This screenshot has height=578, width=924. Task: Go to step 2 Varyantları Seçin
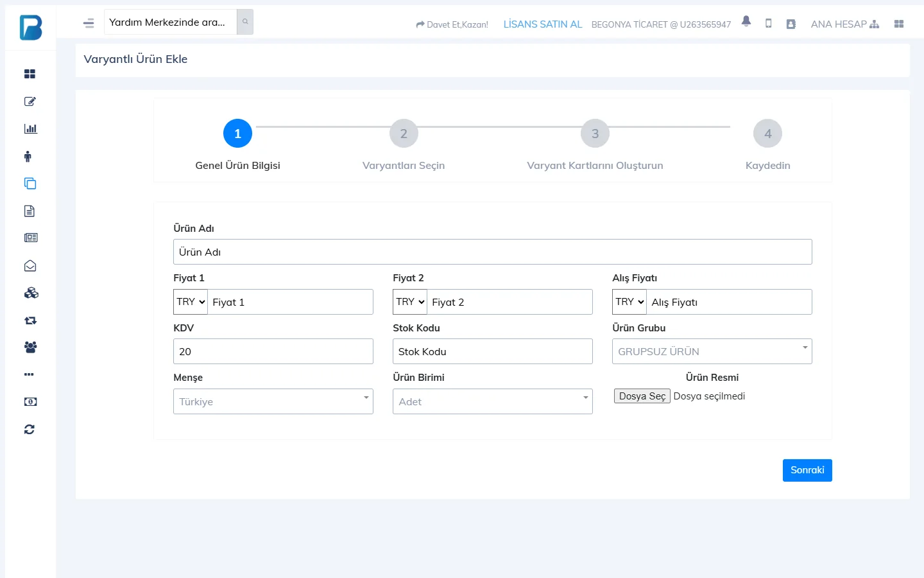(x=404, y=134)
